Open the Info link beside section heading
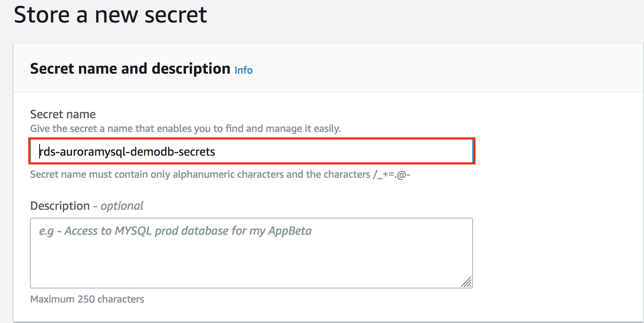The height and width of the screenshot is (323, 644). click(x=243, y=70)
